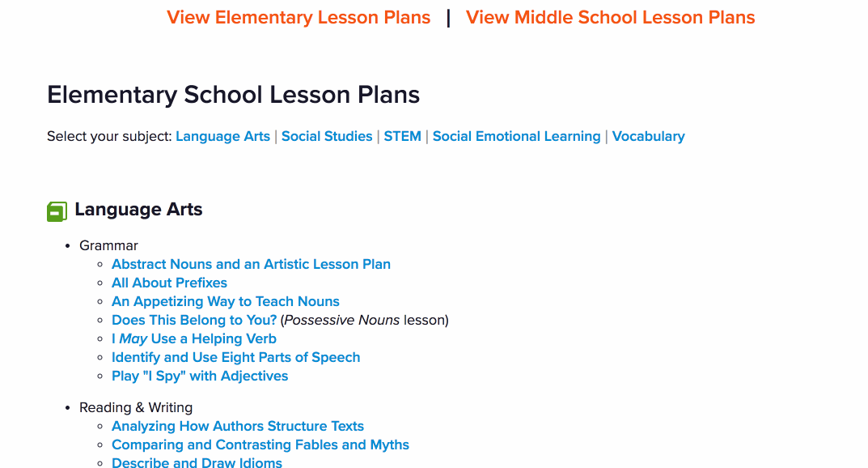Open Analyzing How Authors Structure Texts
Screen dimensions: 868x468
point(238,426)
